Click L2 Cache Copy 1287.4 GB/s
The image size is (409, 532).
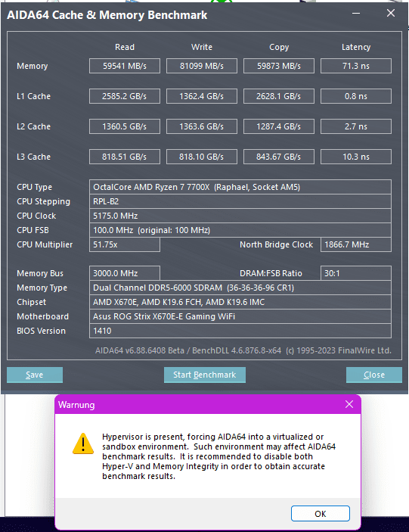click(279, 126)
